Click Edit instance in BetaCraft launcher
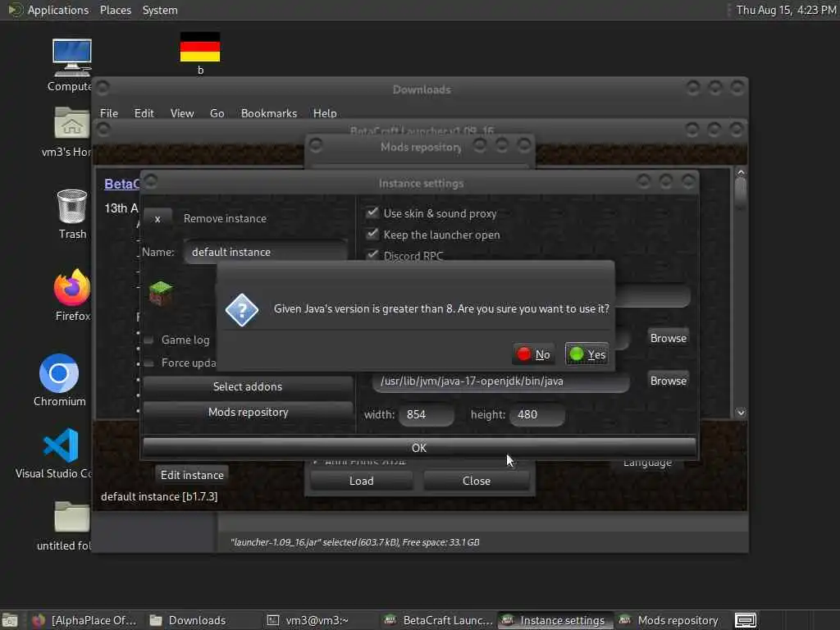The image size is (840, 630). click(192, 475)
